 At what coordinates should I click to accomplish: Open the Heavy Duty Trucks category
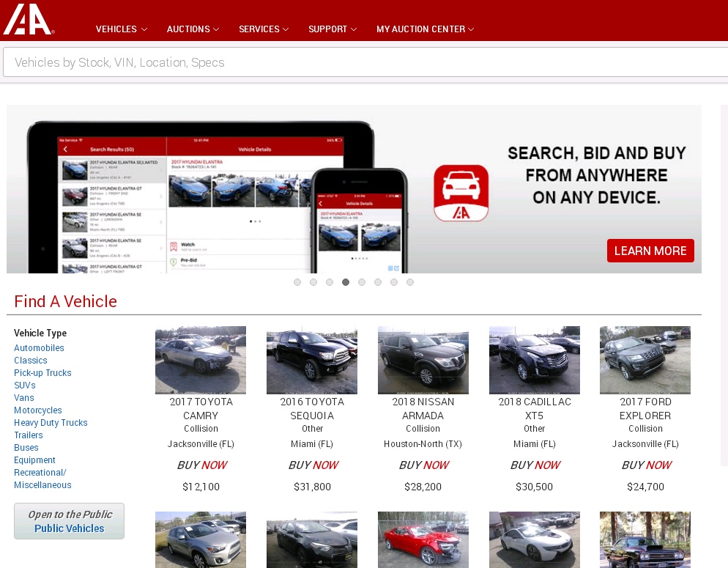pos(51,423)
